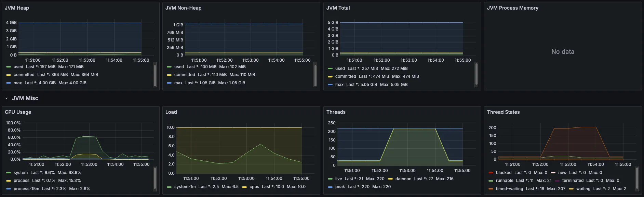Click the JVM Misc row title
The height and width of the screenshot is (197, 644).
tap(25, 98)
